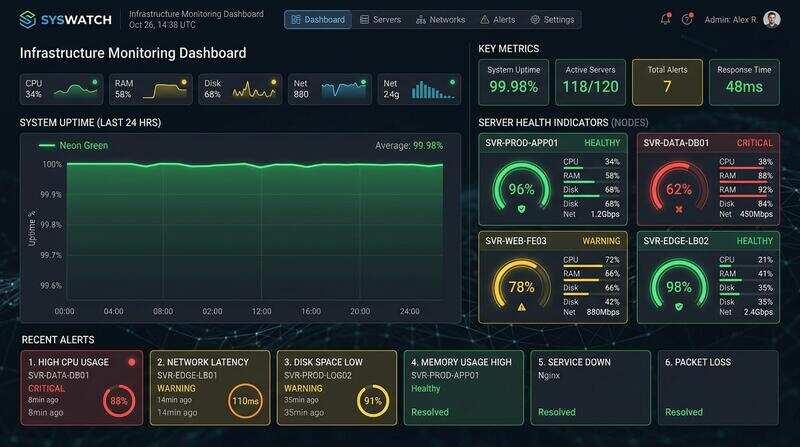Image resolution: width=800 pixels, height=447 pixels.
Task: Click the Admin: Alex R. label
Action: [731, 20]
